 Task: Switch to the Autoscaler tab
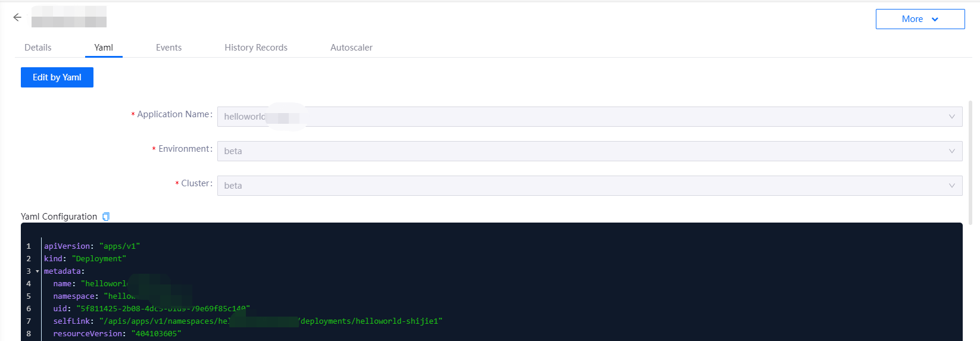coord(351,48)
